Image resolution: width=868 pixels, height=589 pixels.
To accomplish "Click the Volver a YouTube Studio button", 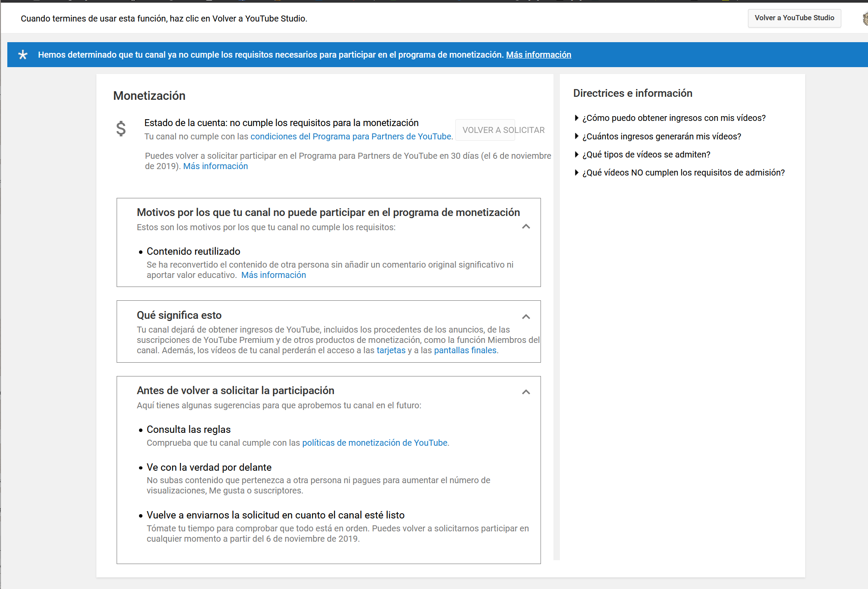I will [794, 18].
